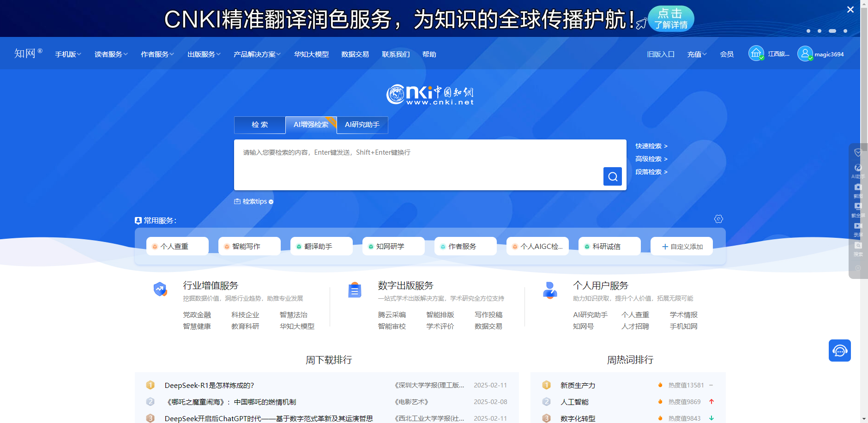Open hot word 新质生产力

pyautogui.click(x=578, y=385)
